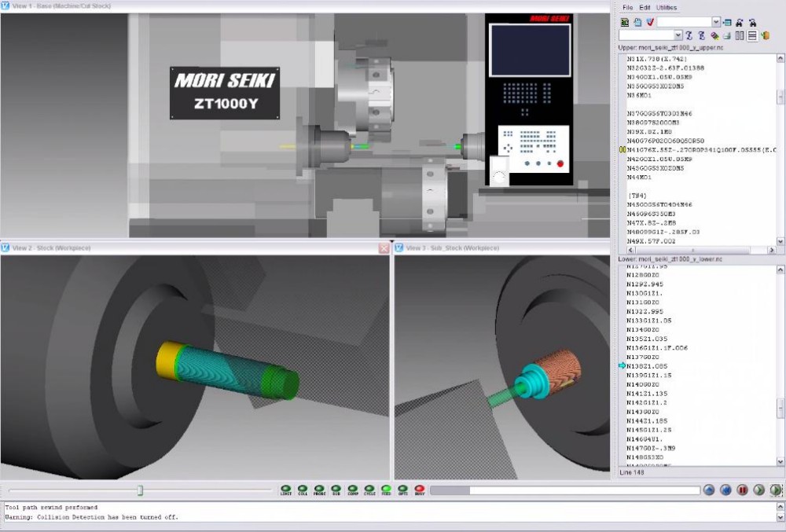Select line N40G76P020060Q50R50 in upper program
Viewport: 786px width, 532px height.
click(x=665, y=141)
